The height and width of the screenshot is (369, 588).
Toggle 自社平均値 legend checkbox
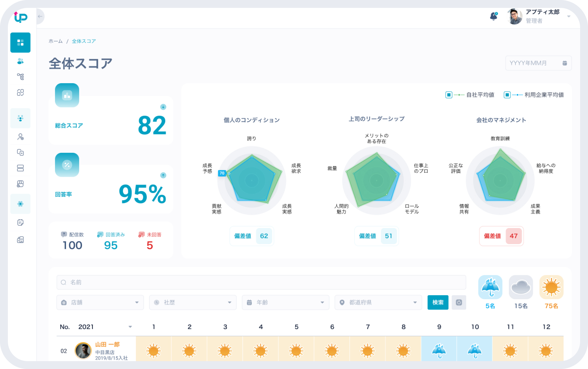click(x=449, y=95)
